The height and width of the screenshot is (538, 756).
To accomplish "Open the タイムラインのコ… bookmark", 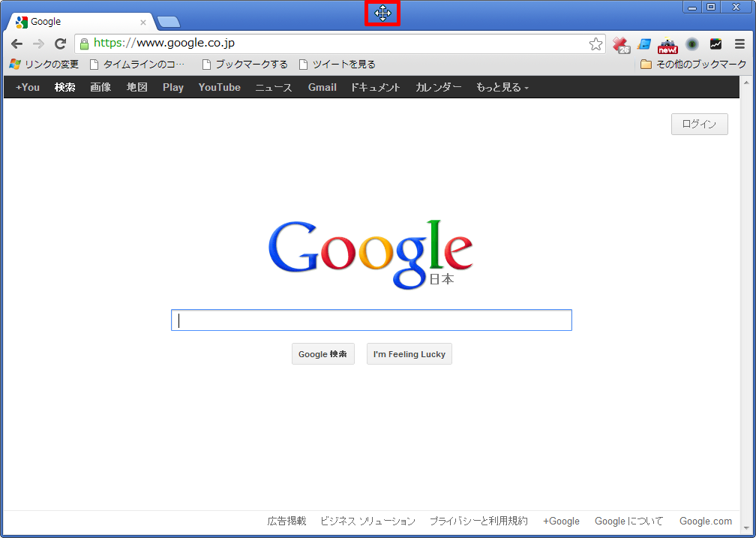I will tap(137, 65).
